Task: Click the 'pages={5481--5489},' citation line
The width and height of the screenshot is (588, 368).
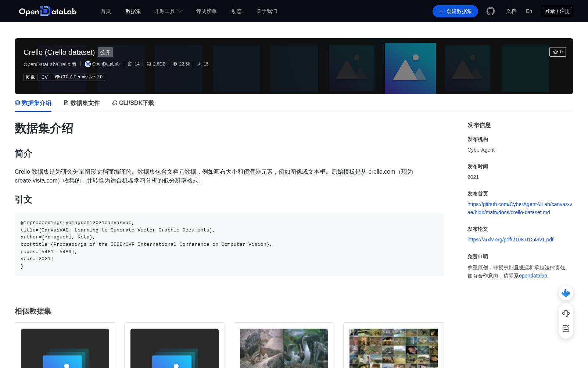Action: 49,252
